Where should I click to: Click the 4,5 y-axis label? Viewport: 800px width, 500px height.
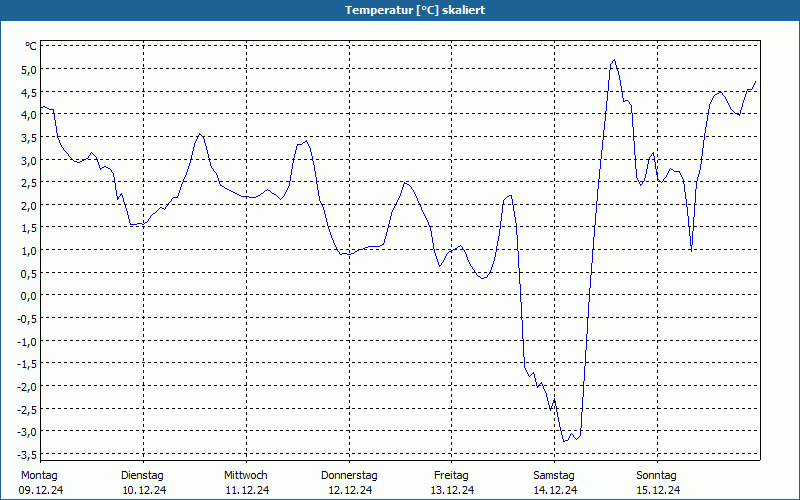[x=29, y=92]
